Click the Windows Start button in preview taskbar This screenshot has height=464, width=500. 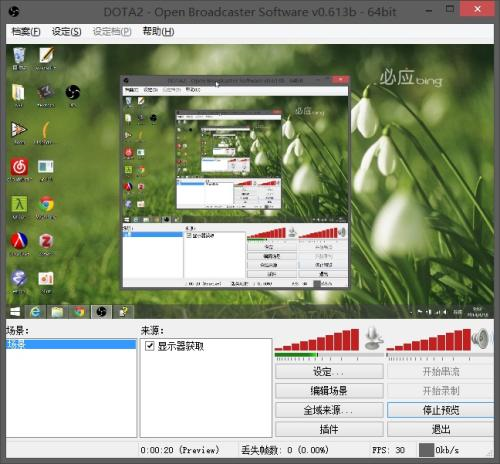point(15,312)
